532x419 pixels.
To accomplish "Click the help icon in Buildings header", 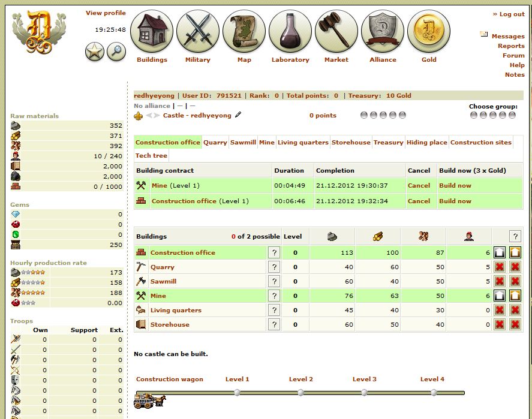I will pyautogui.click(x=515, y=236).
